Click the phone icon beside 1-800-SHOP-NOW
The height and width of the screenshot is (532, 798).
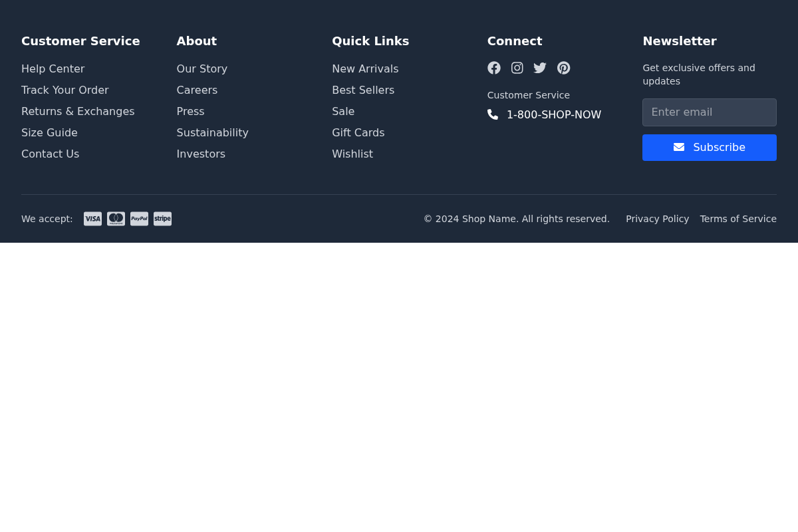(x=493, y=114)
